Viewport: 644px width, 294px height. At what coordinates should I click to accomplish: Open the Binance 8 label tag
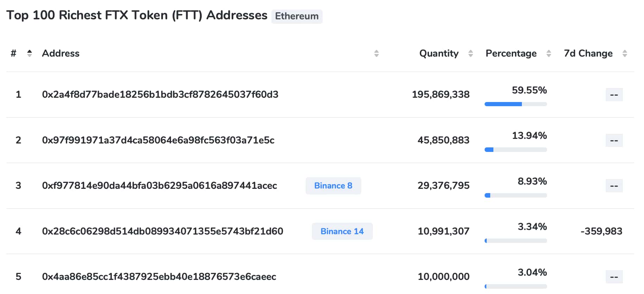coord(333,186)
